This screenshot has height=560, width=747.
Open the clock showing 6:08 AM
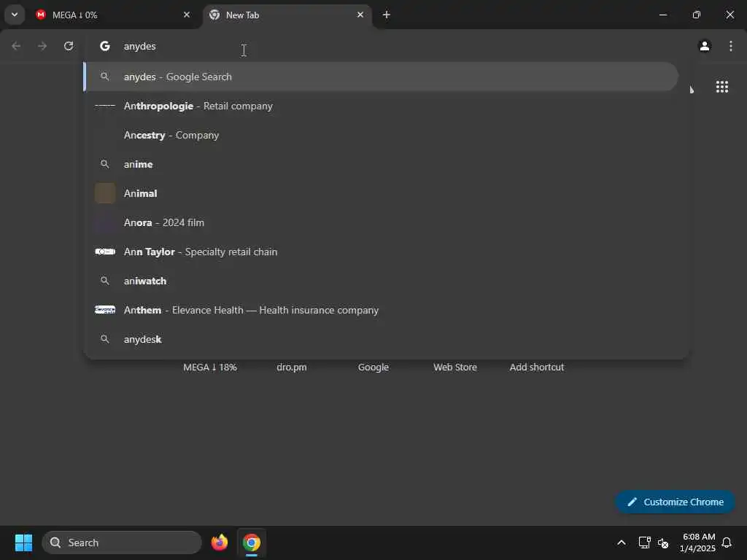click(697, 542)
